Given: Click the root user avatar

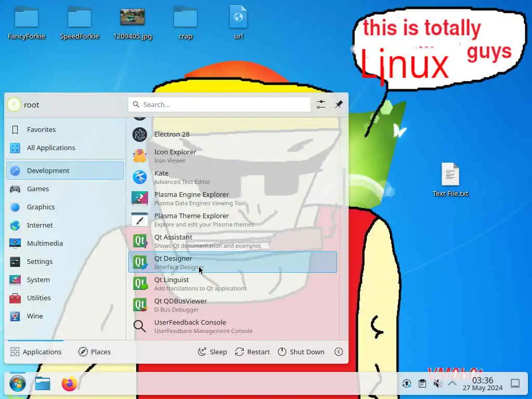Looking at the screenshot, I should (x=14, y=104).
